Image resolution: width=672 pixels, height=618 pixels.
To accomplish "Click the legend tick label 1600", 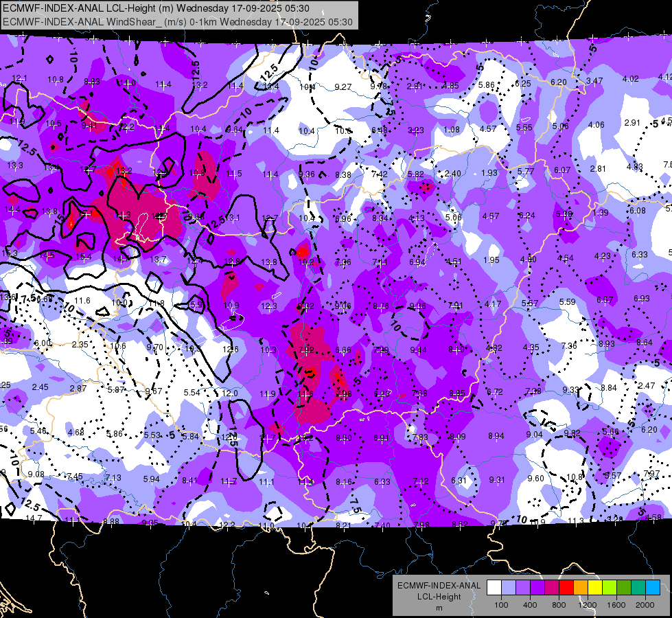I will coord(616,605).
